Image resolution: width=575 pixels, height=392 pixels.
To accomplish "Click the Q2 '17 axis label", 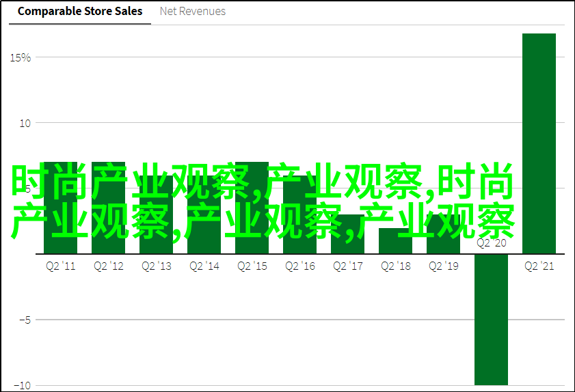I will [x=347, y=266].
